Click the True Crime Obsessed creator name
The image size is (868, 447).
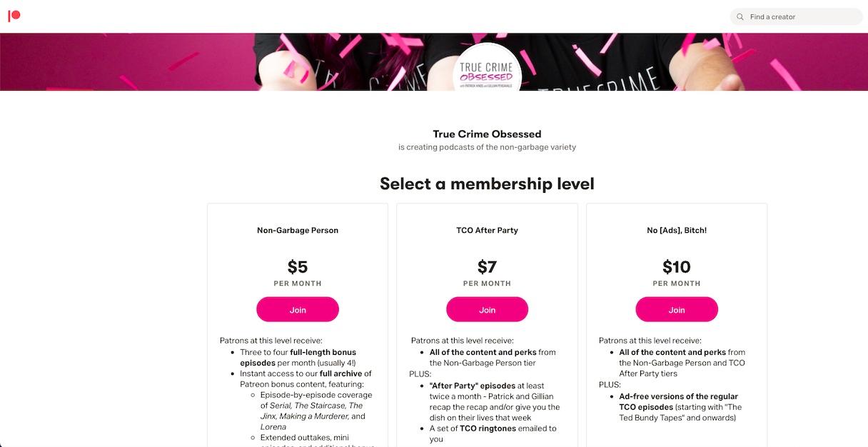(487, 134)
